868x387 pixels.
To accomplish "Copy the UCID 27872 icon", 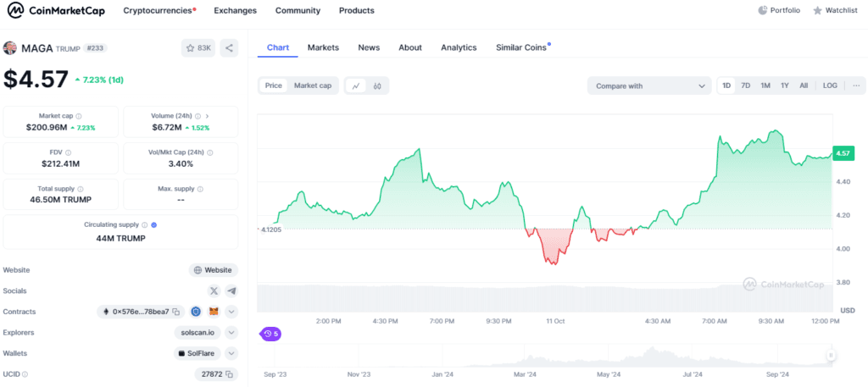I will (229, 374).
